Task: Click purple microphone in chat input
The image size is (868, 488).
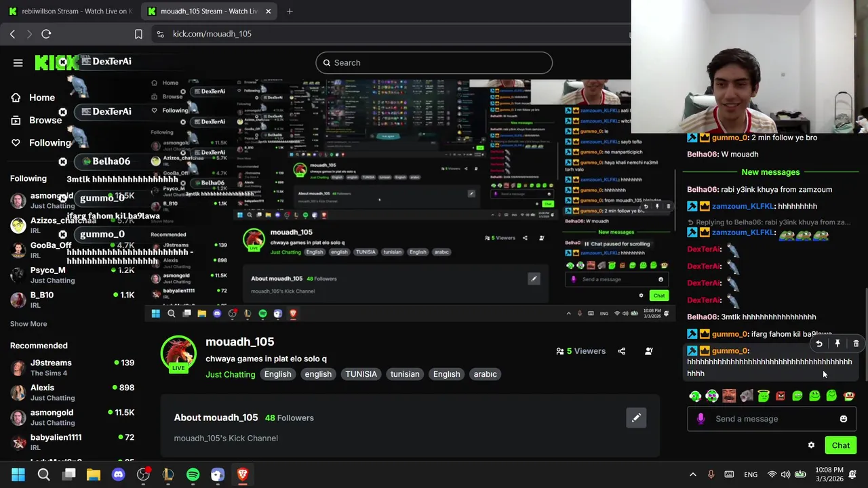Action: pyautogui.click(x=701, y=419)
